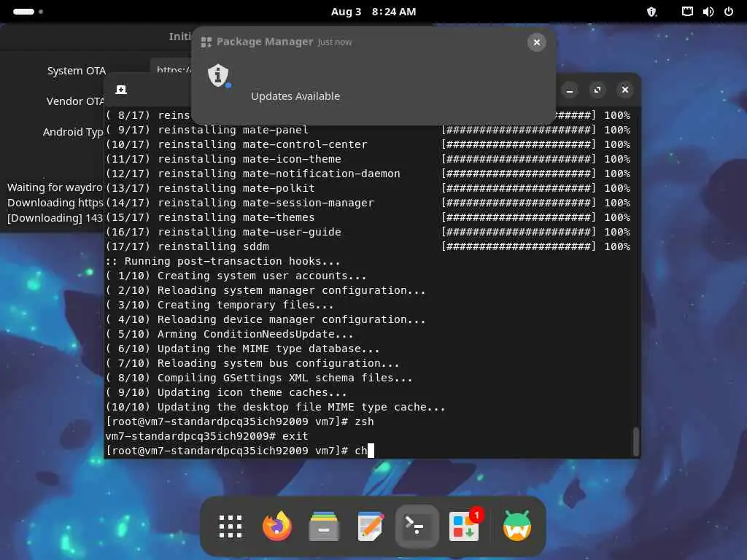Click the current prompt with 'ch' typed

[x=239, y=451]
